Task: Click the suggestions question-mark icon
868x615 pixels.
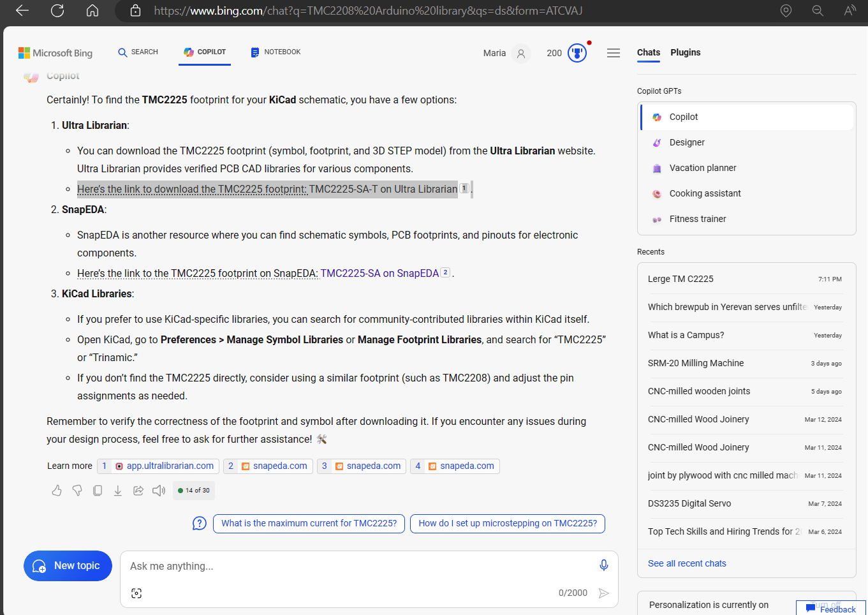Action: tap(200, 523)
